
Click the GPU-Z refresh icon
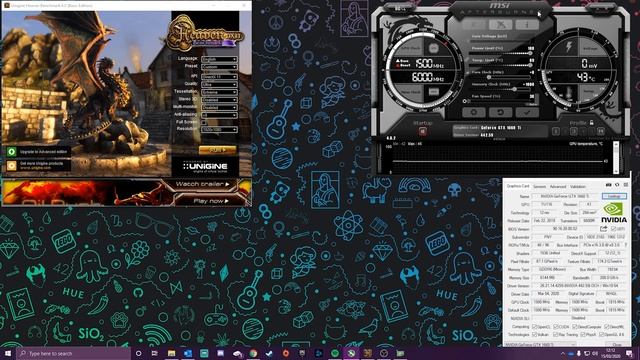pyautogui.click(x=617, y=185)
